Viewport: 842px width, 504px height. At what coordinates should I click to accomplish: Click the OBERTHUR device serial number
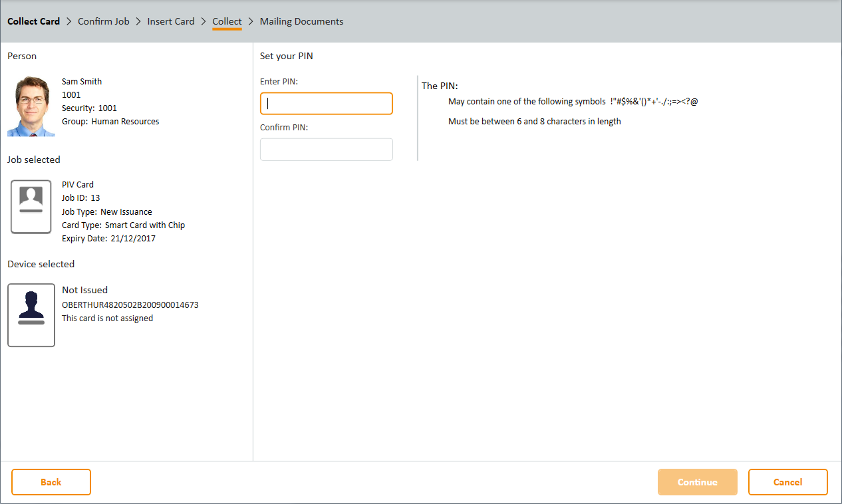tap(130, 305)
